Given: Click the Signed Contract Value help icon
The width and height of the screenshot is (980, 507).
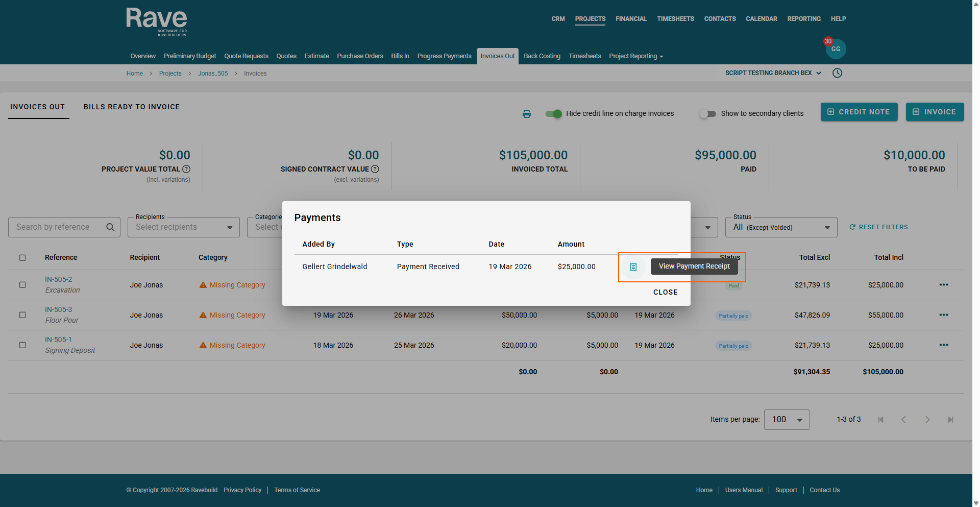Looking at the screenshot, I should click(375, 169).
